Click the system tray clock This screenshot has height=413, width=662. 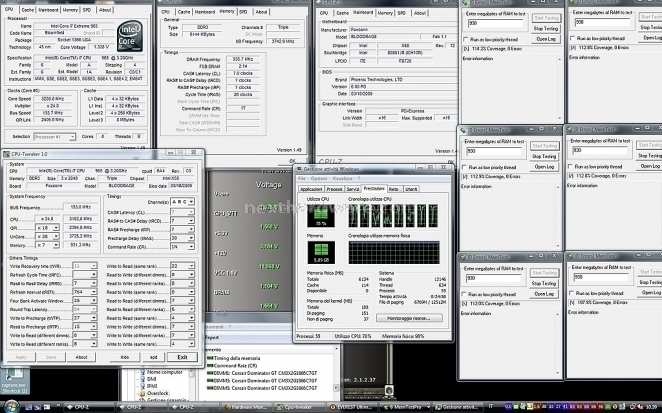click(x=651, y=407)
